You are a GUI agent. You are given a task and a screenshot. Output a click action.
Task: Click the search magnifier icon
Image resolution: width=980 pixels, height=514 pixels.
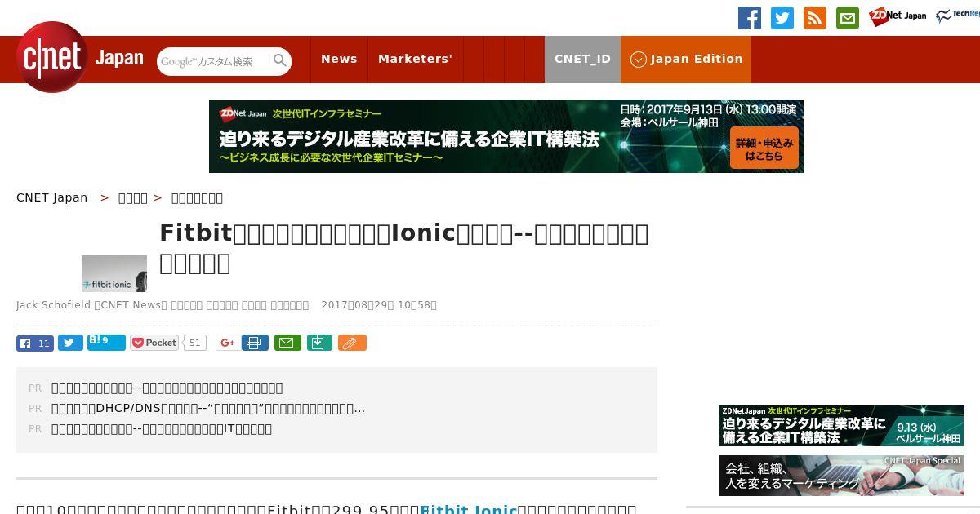[280, 61]
